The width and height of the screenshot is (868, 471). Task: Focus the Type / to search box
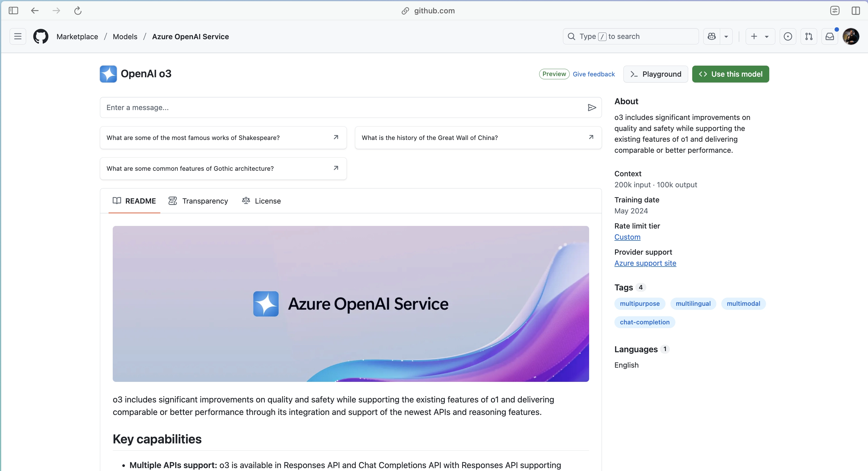(x=630, y=36)
